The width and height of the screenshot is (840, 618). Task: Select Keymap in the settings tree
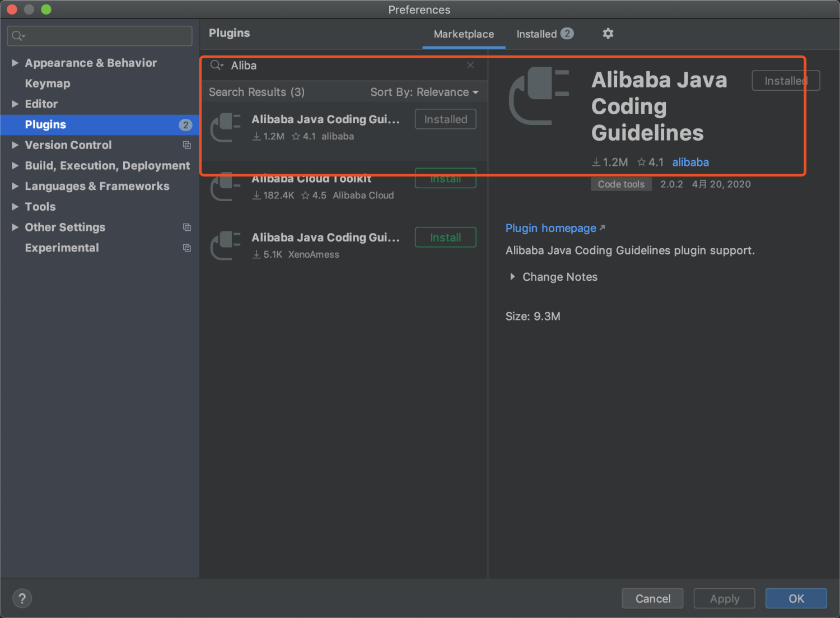pyautogui.click(x=48, y=83)
